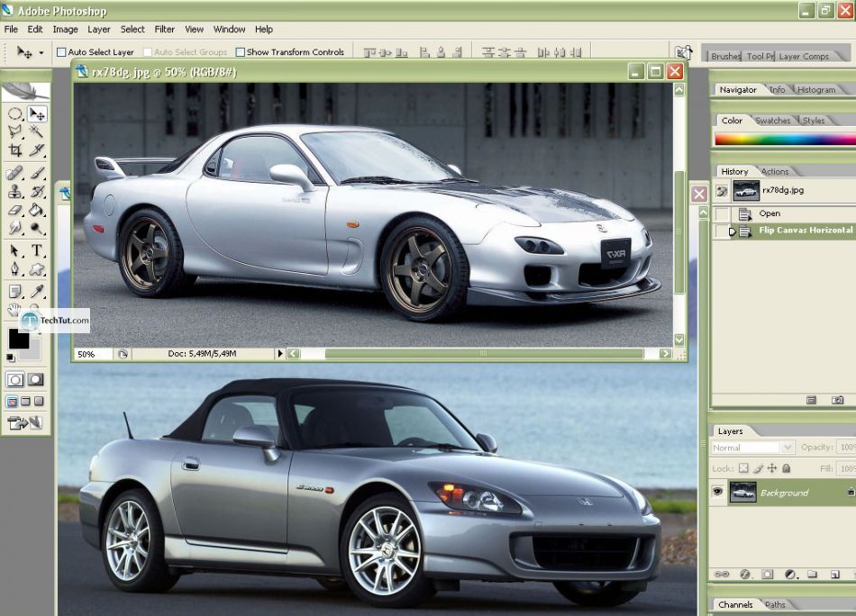Click the link layers icon
The image size is (856, 616).
click(722, 574)
